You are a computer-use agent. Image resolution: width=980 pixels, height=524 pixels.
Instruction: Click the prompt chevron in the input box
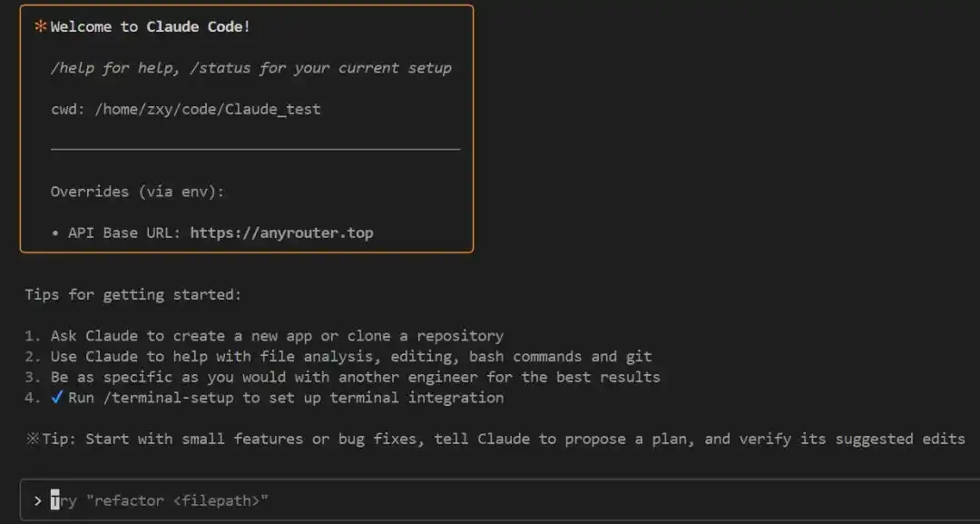point(38,500)
